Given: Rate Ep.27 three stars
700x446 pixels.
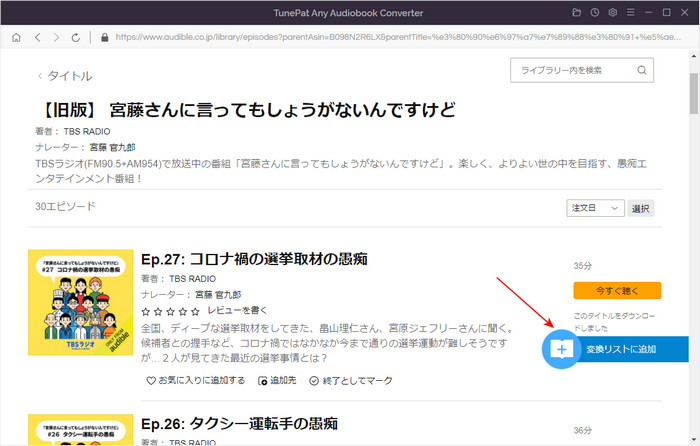Looking at the screenshot, I should [170, 311].
